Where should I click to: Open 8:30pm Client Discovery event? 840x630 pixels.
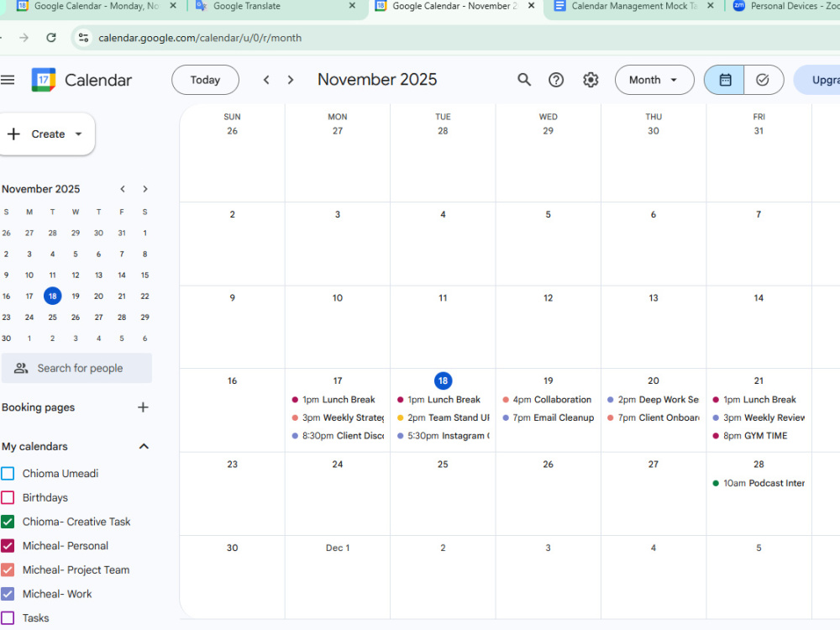click(x=338, y=436)
